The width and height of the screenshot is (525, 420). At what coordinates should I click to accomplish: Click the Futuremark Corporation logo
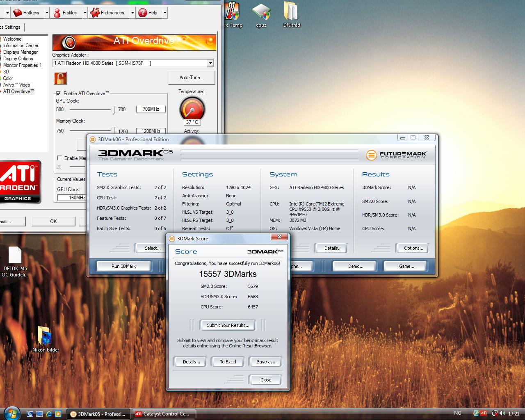(397, 155)
